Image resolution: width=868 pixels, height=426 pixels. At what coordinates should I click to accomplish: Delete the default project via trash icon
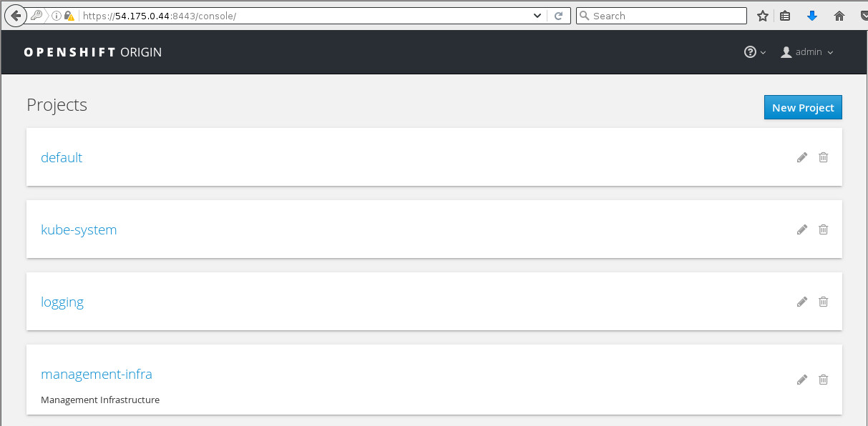click(824, 157)
